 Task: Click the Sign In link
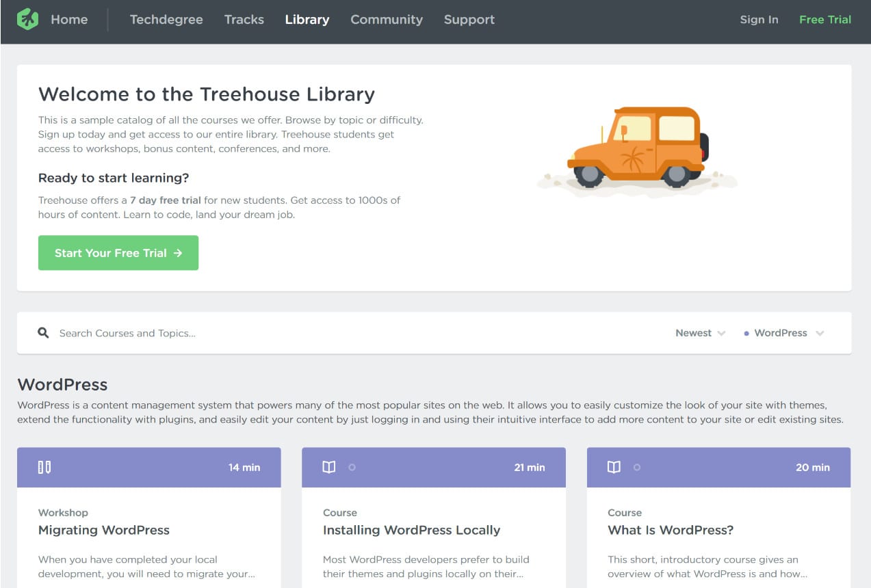[758, 20]
